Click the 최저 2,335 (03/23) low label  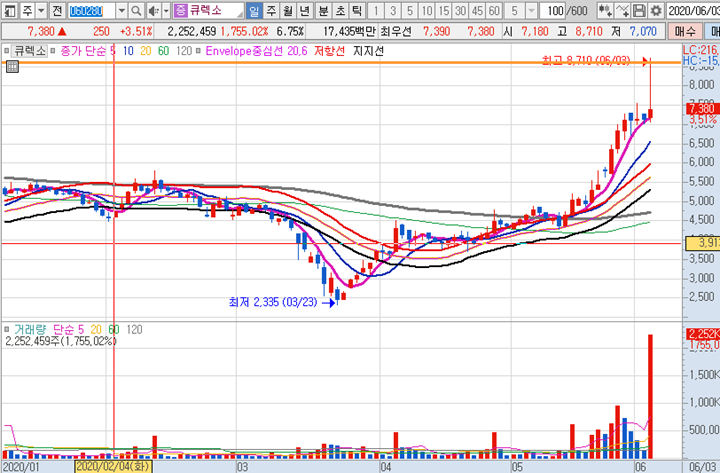point(273,302)
